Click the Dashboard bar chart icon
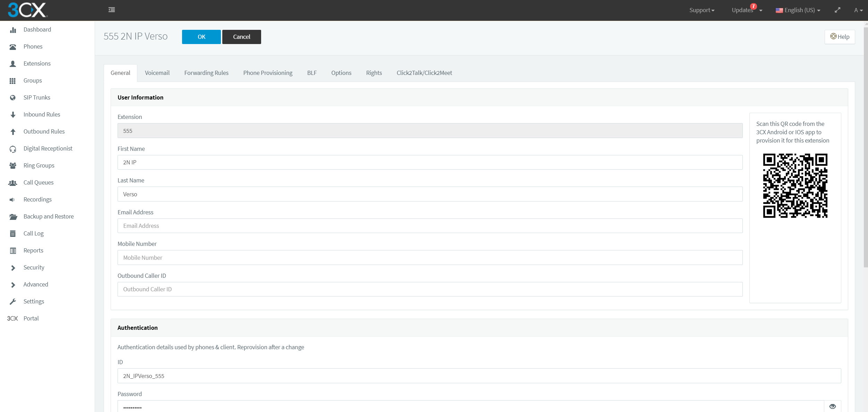Screen dimensions: 868x412 pyautogui.click(x=13, y=30)
